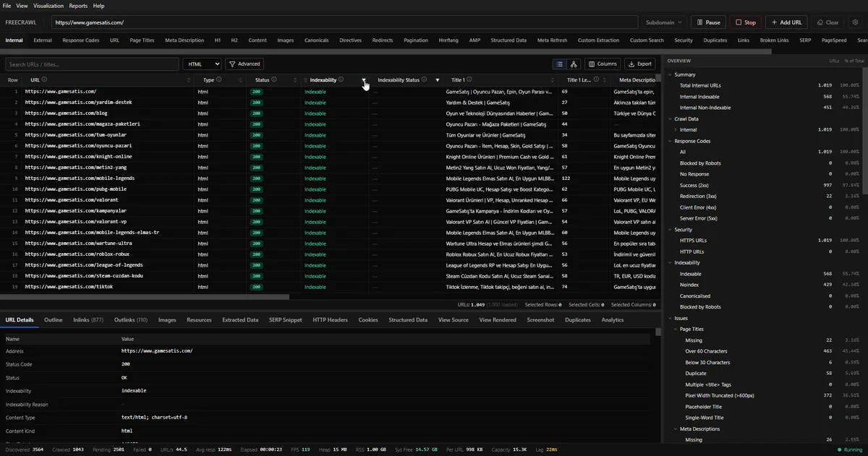Collapse the Security section in overview
The image size is (868, 456).
(670, 229)
